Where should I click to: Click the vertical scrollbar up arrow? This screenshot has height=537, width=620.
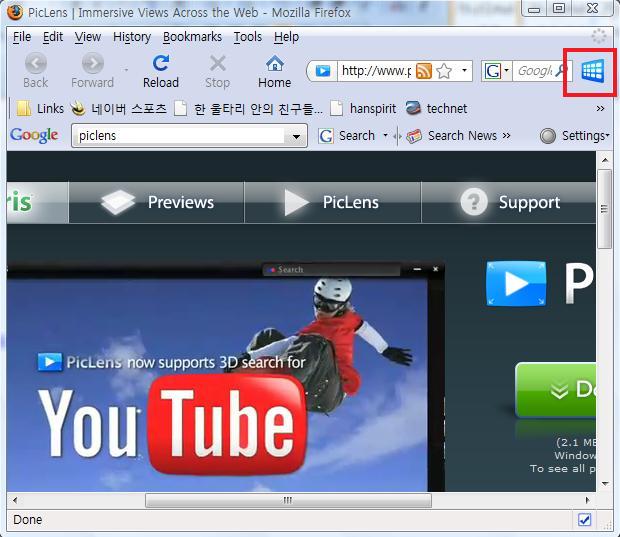point(605,160)
